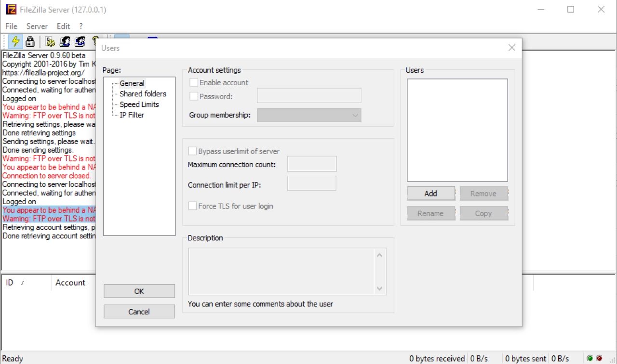Toggle Bypass userlimit of server checkbox
617x364 pixels.
pos(192,151)
